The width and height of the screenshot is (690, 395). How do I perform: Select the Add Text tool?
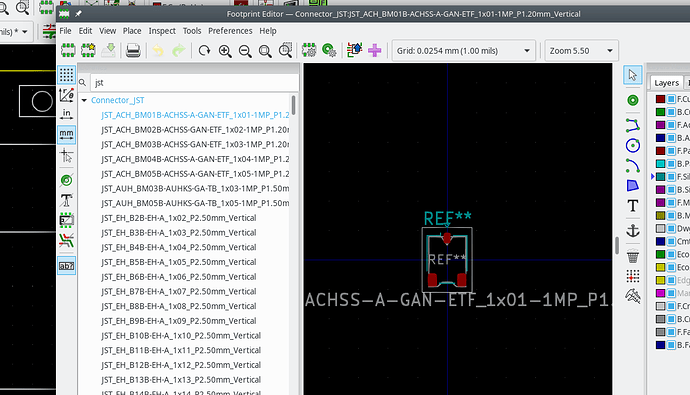click(632, 206)
